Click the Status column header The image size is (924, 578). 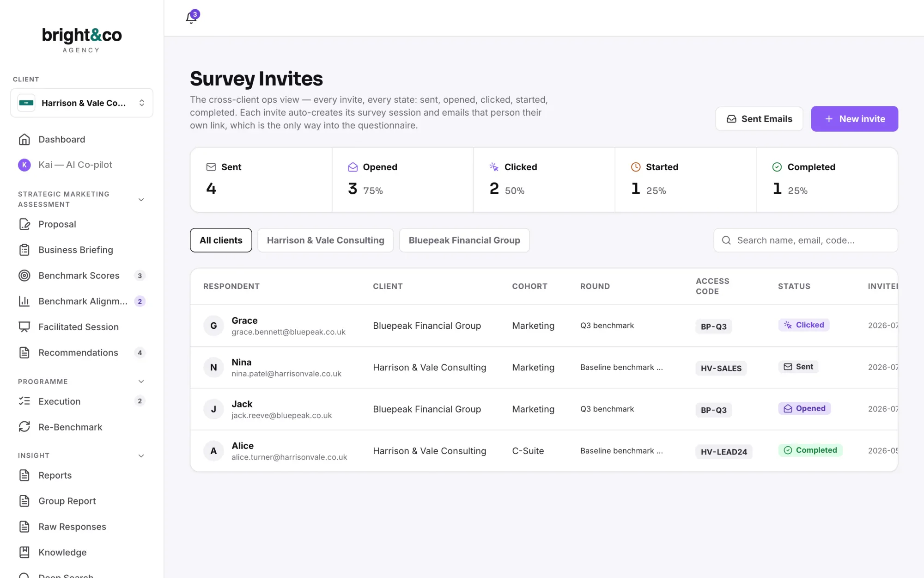(x=794, y=286)
